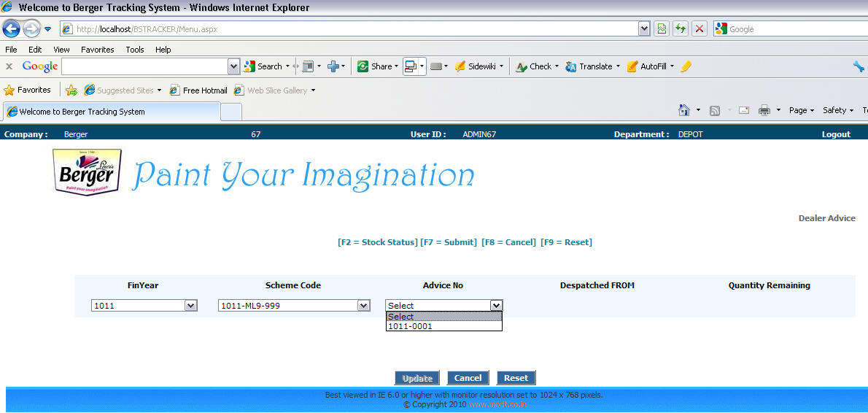The image size is (868, 413).
Task: Click the Google Toolbar highlighter icon
Action: tap(686, 66)
